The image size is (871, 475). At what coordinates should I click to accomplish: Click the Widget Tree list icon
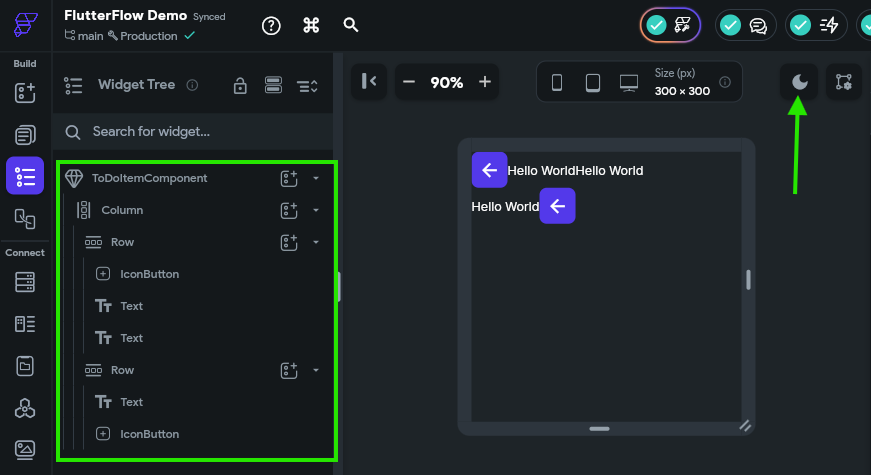[73, 86]
